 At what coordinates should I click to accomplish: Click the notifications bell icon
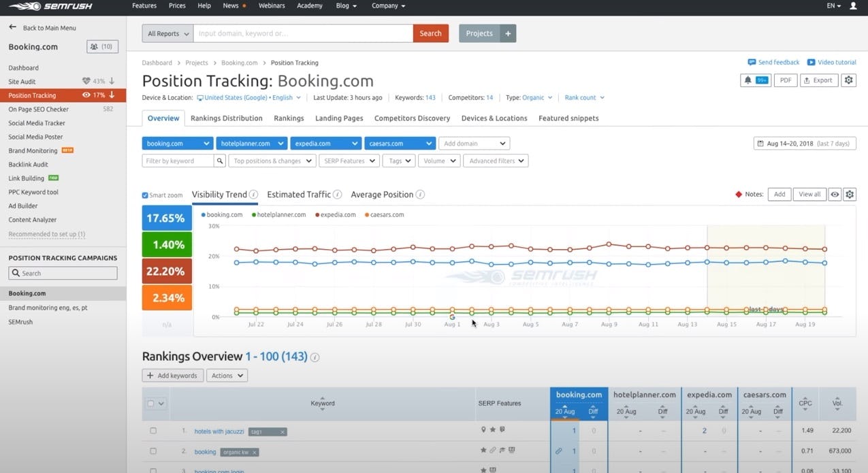pos(748,80)
